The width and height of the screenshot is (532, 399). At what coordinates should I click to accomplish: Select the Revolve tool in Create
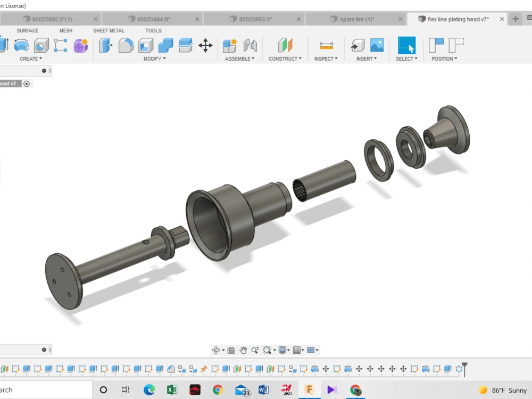click(x=21, y=45)
